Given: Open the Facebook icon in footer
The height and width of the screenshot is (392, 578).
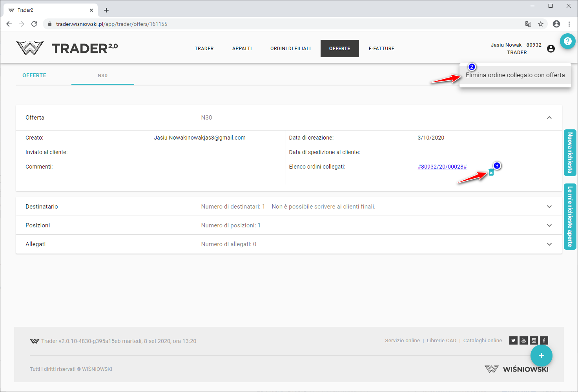Looking at the screenshot, I should point(544,340).
